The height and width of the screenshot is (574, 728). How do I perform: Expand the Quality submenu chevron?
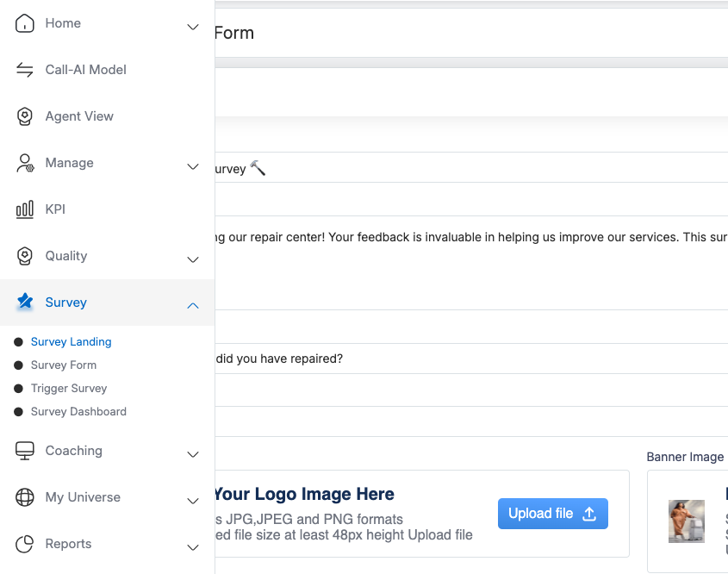coord(193,259)
